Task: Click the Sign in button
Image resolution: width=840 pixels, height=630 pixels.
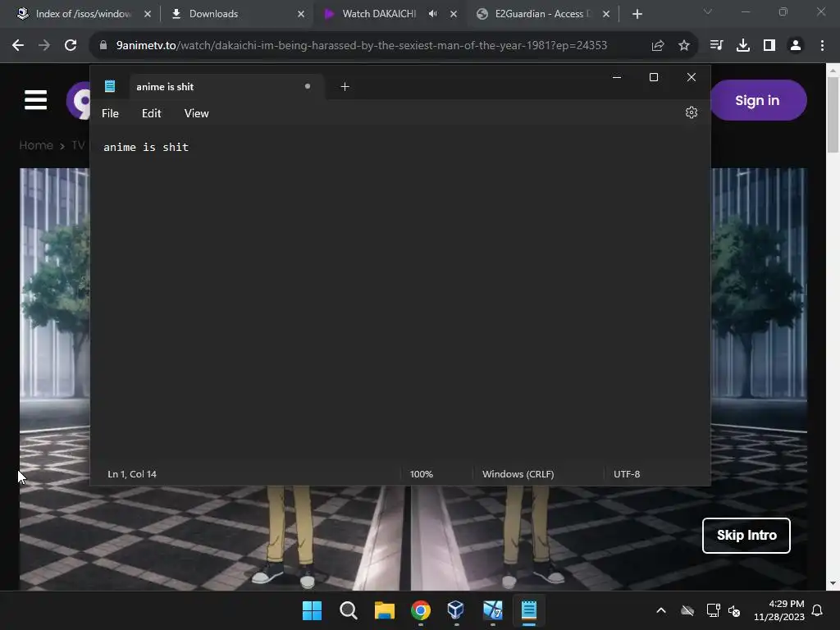Action: click(757, 100)
